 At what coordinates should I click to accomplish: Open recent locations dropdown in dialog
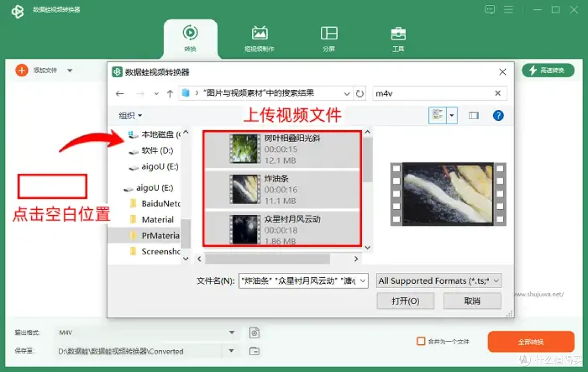[156, 94]
